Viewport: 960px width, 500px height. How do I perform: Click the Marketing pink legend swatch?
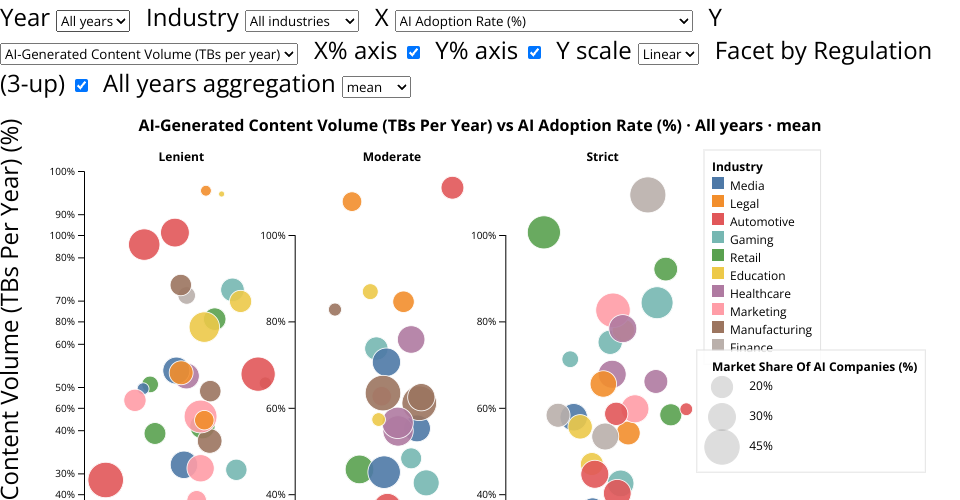[718, 311]
